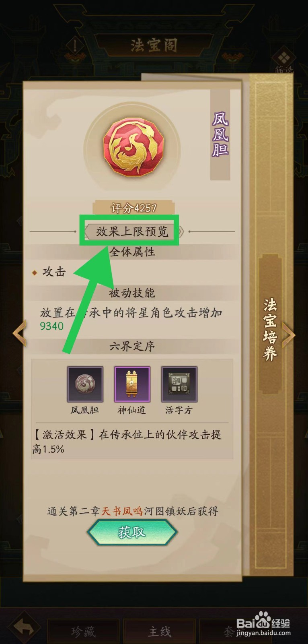Go to next treasure with right arrow
The image size is (308, 644).
288,335
